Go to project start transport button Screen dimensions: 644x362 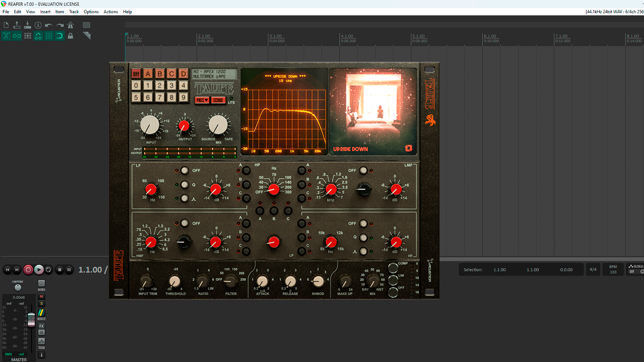coord(7,270)
